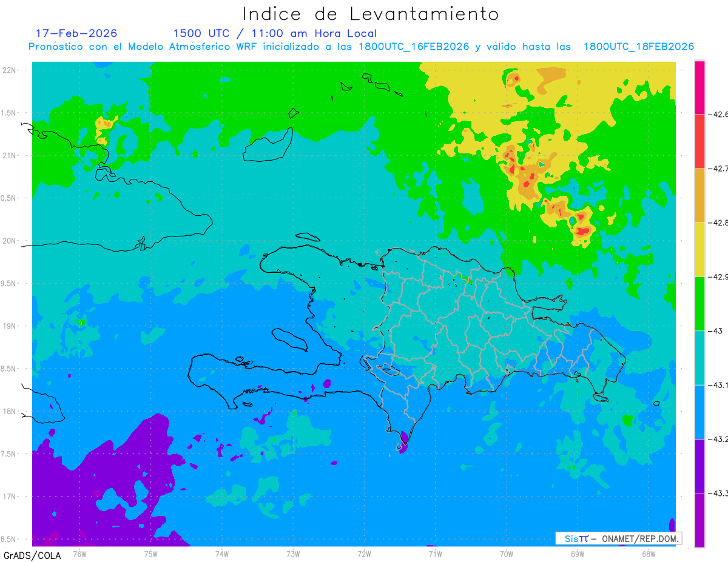The width and height of the screenshot is (728, 562).
Task: Click the '-43.2' legend value
Action: coord(718,439)
